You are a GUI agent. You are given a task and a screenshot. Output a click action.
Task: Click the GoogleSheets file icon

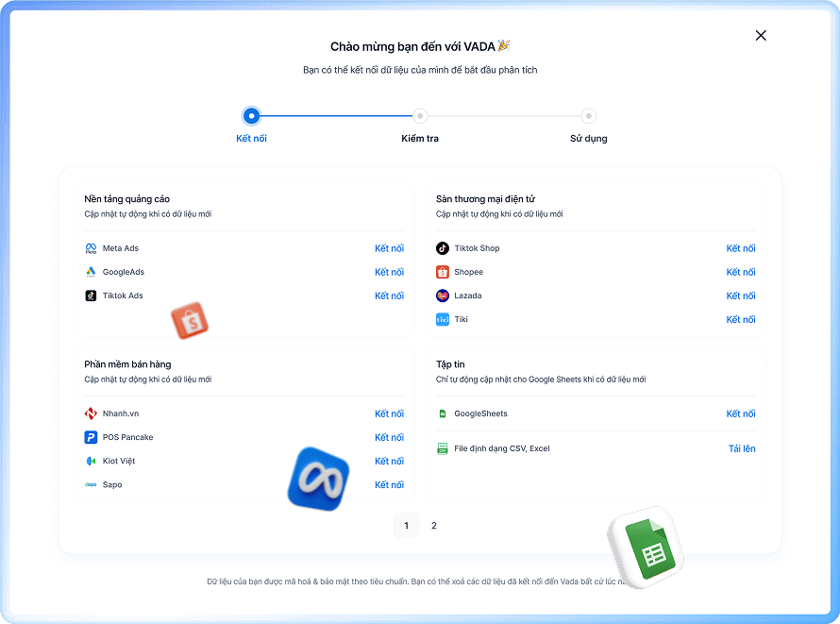pos(443,413)
